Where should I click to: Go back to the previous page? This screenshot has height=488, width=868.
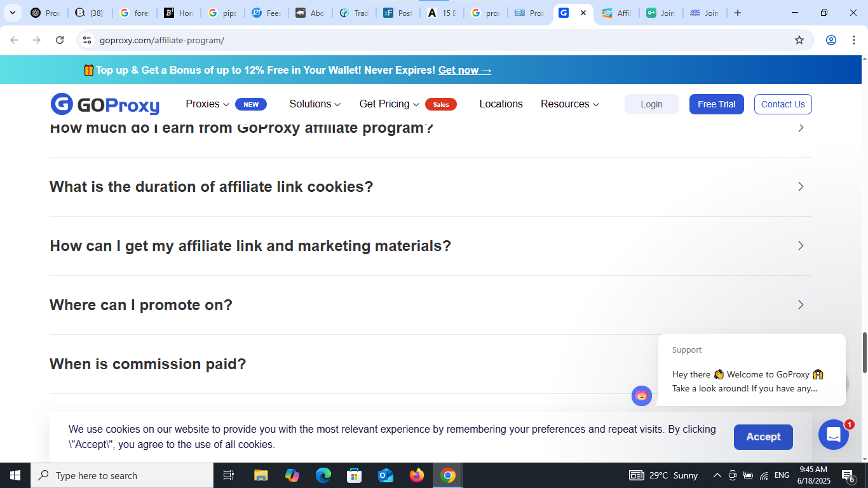(x=14, y=40)
